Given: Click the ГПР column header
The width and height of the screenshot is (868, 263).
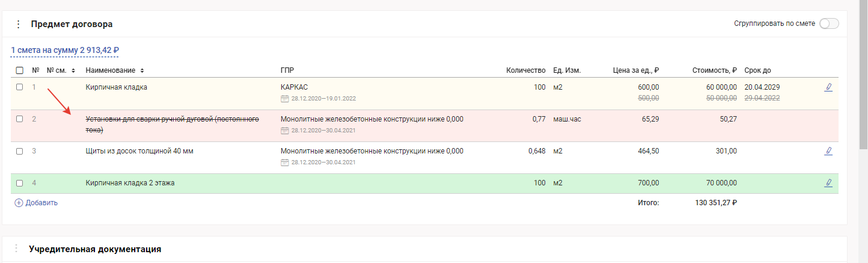Looking at the screenshot, I should click(287, 70).
